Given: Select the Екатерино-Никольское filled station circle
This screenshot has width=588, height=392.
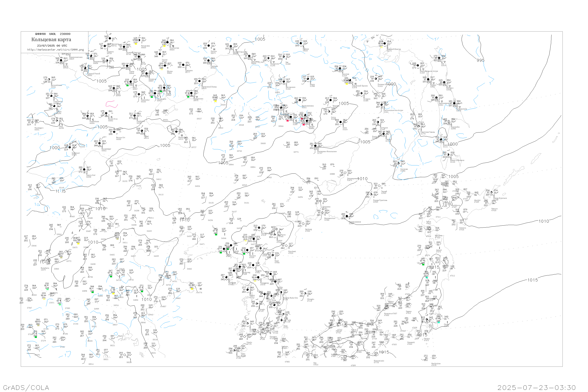Looking at the screenshot, I should click(x=315, y=146).
